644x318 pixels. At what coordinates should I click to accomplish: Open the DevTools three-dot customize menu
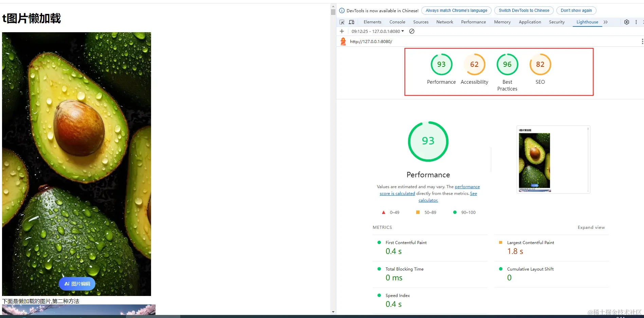click(x=636, y=22)
